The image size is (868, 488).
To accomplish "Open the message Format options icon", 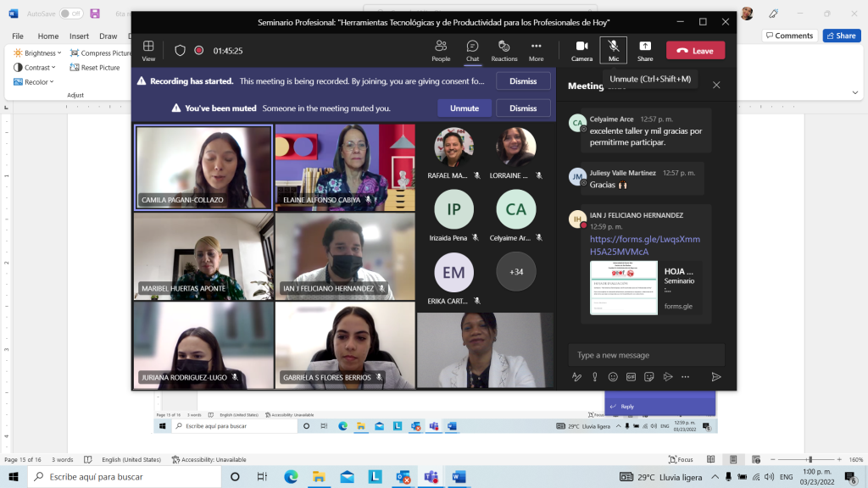I will pos(576,377).
